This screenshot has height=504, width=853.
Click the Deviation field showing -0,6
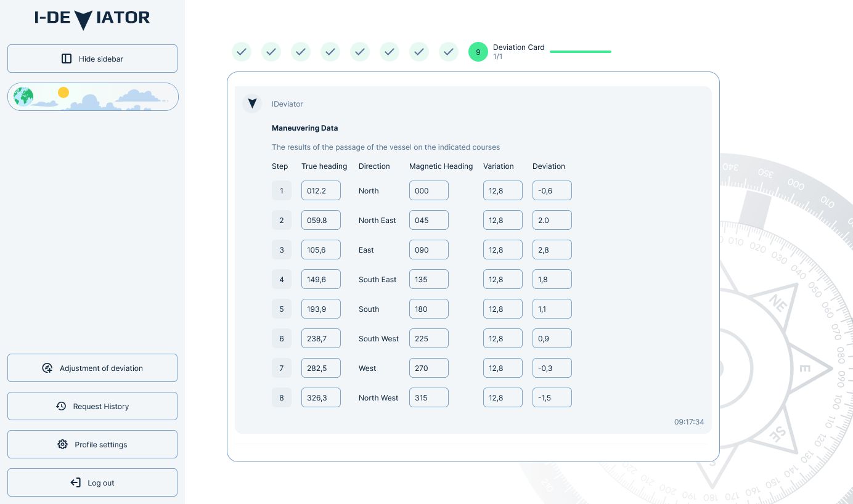pyautogui.click(x=552, y=190)
